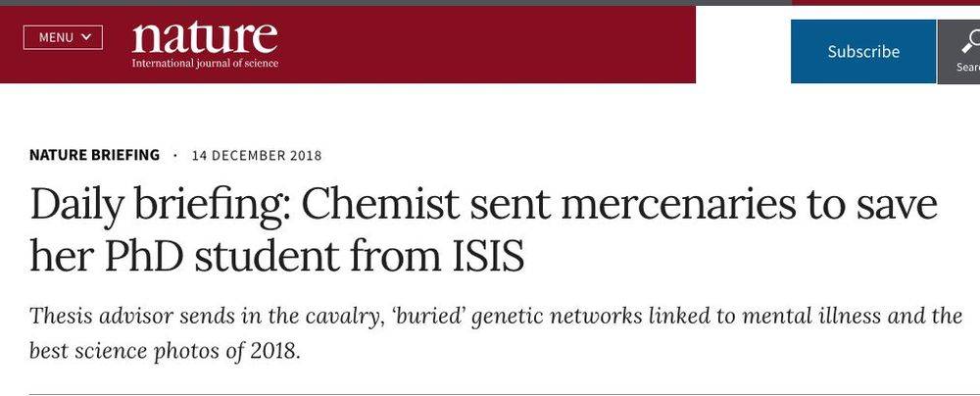Click the blue Subscribe button
Image resolution: width=980 pixels, height=396 pixels.
pyautogui.click(x=863, y=51)
